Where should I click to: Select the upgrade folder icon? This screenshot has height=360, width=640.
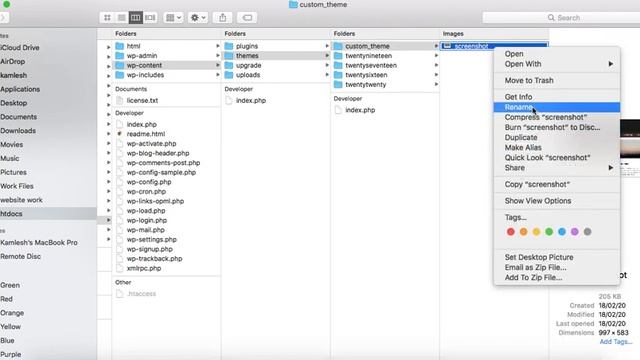[229, 65]
